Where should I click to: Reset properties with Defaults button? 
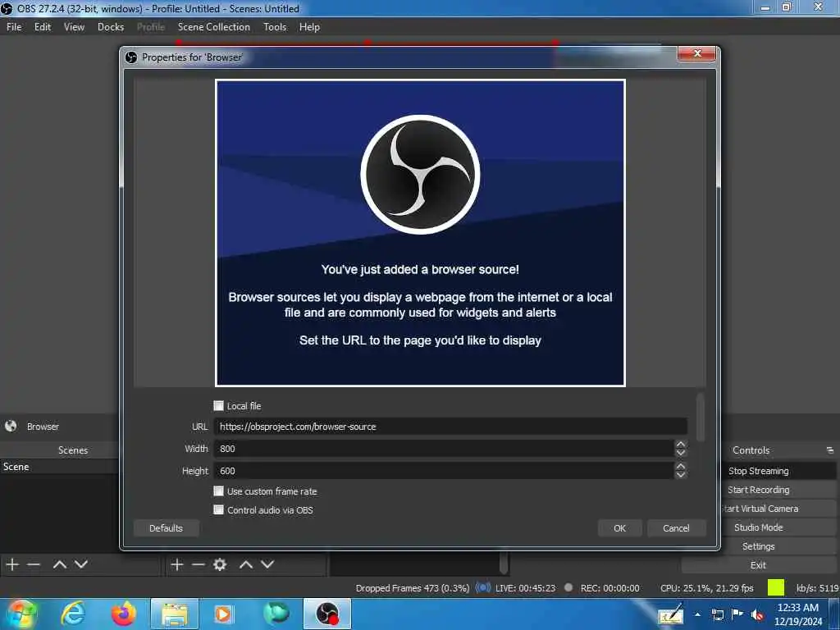coord(166,528)
